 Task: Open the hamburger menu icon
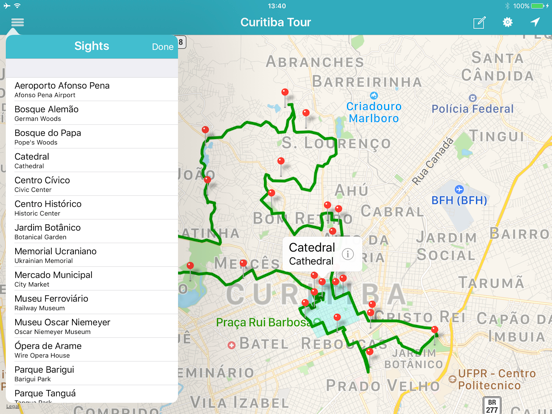pos(18,22)
